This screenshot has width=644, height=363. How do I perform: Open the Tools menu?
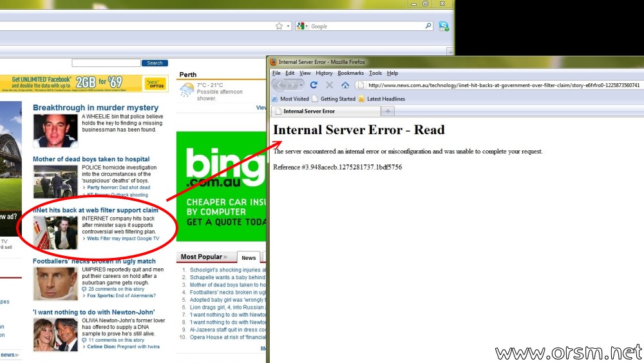click(375, 73)
